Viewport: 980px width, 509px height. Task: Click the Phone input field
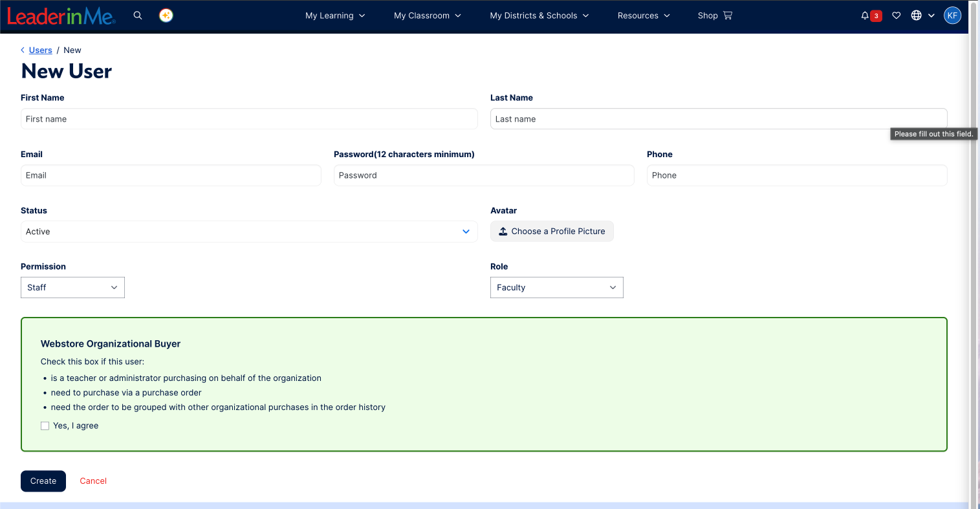(x=797, y=175)
